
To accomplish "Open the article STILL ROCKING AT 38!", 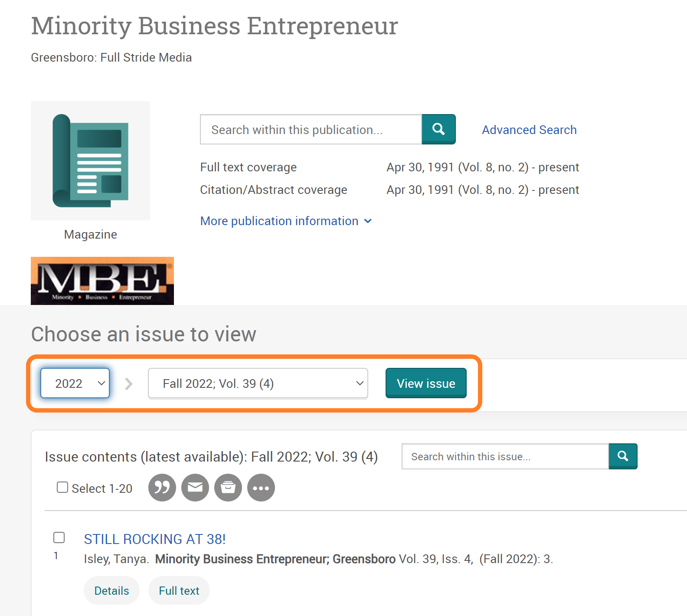I will point(154,539).
